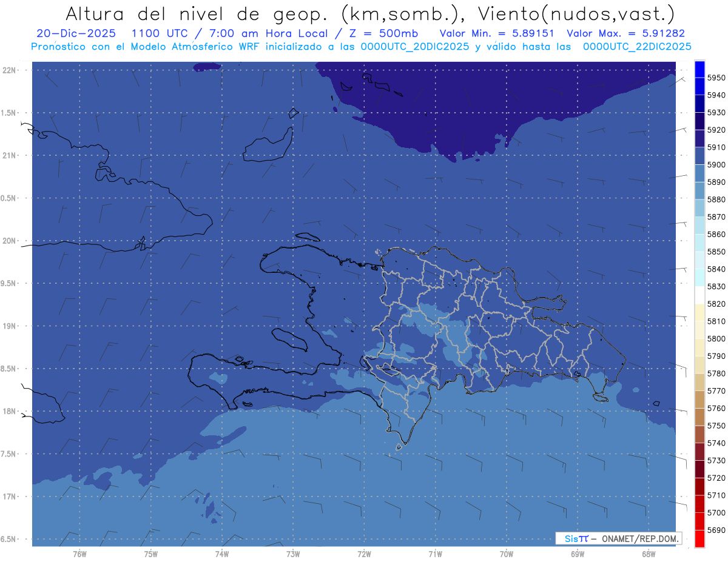Click the legend value 5690
728x562 pixels.
coord(716,530)
